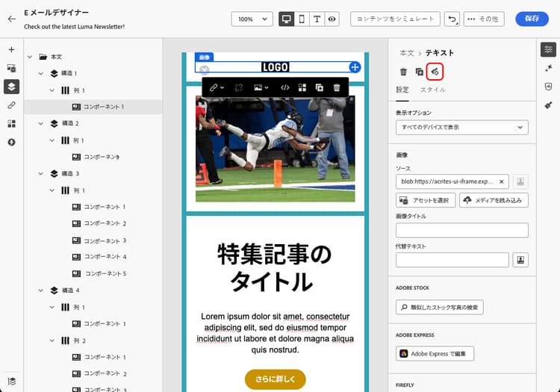This screenshot has height=392, width=560.
Task: Open the fragments grid icon in left rail
Action: point(11,124)
